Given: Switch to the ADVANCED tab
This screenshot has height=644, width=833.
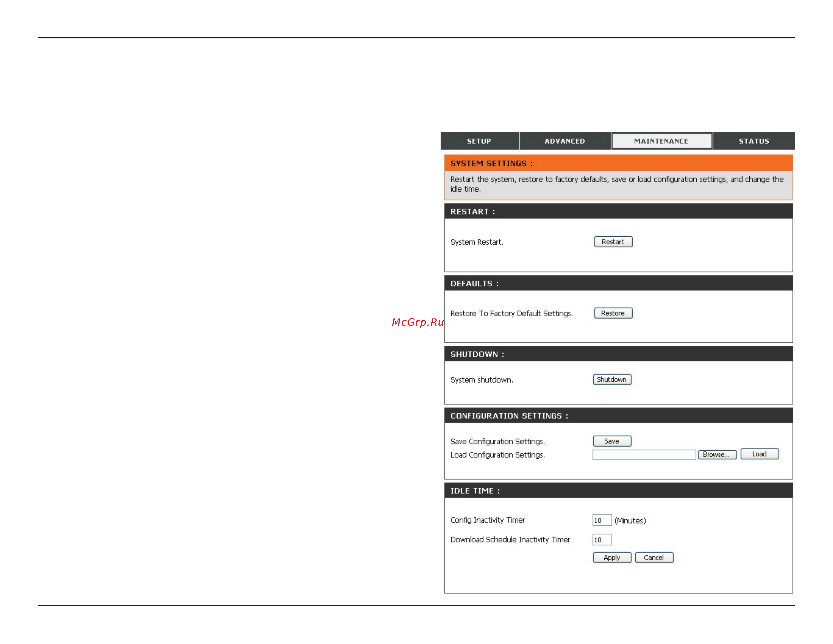Looking at the screenshot, I should tap(565, 141).
